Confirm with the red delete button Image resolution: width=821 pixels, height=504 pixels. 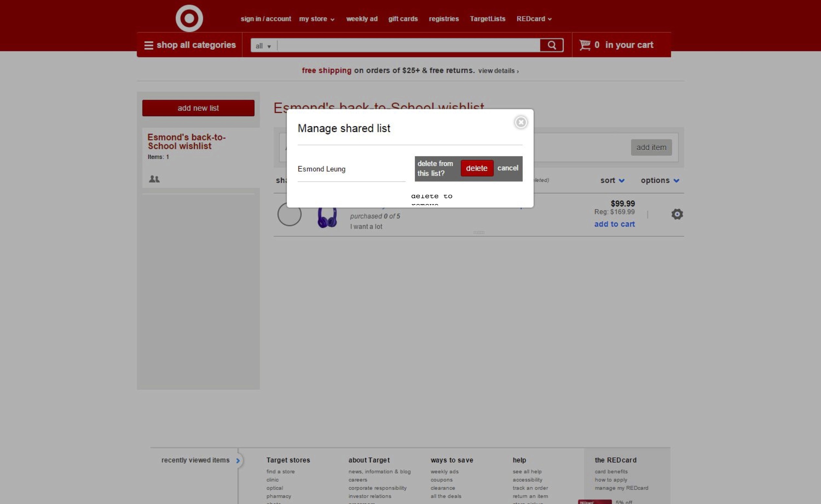[477, 168]
